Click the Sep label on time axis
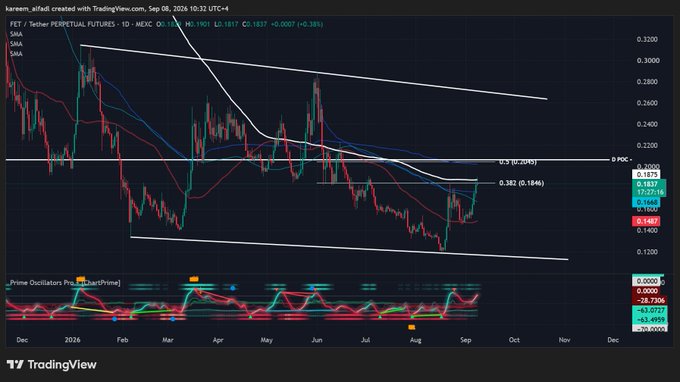The image size is (680, 382). pyautogui.click(x=466, y=340)
